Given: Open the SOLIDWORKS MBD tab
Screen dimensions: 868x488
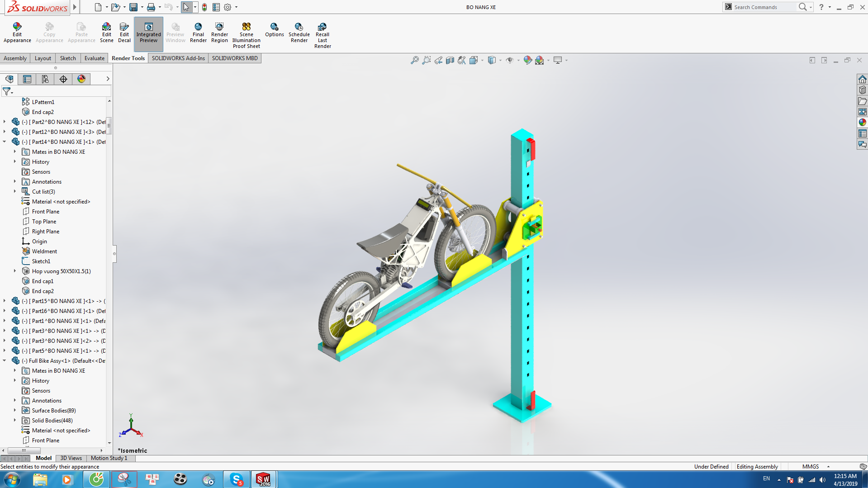Looking at the screenshot, I should [x=235, y=58].
